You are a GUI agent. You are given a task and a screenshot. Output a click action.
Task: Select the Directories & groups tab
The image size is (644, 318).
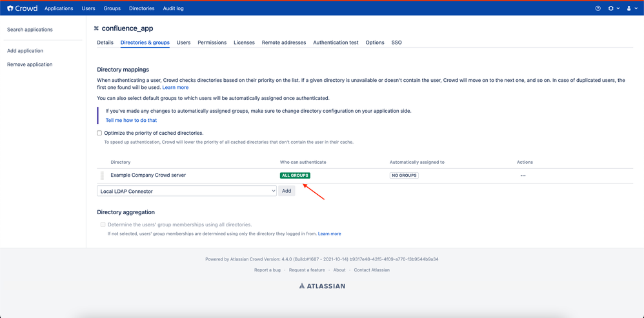coord(145,43)
